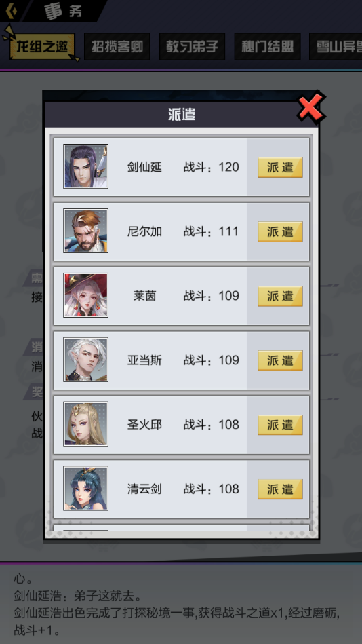Screen dimensions: 362x644
Task: Dispatch 尼尔加 with 派遣 button
Action: point(281,231)
